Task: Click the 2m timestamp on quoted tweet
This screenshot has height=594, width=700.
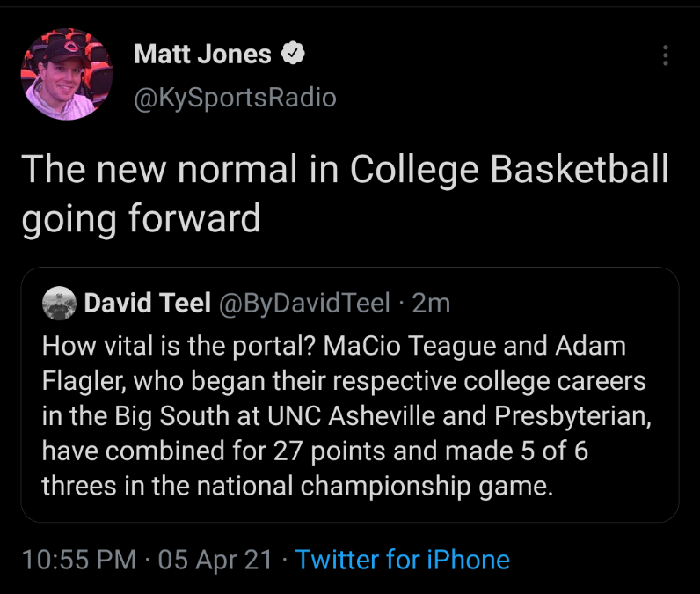Action: pyautogui.click(x=431, y=304)
